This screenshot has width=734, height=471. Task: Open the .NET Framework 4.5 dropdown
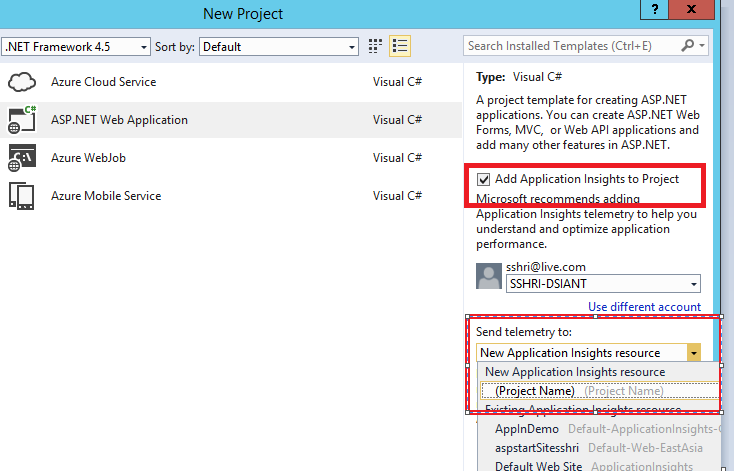click(76, 47)
